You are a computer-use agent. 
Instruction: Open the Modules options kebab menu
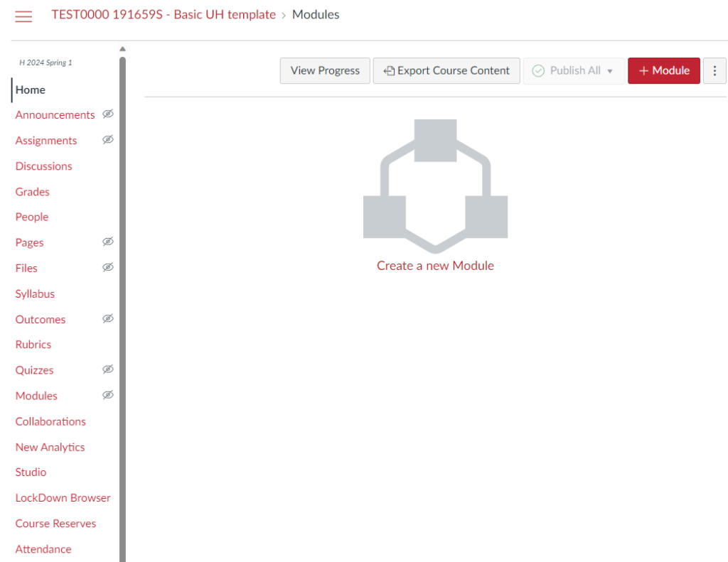coord(714,70)
